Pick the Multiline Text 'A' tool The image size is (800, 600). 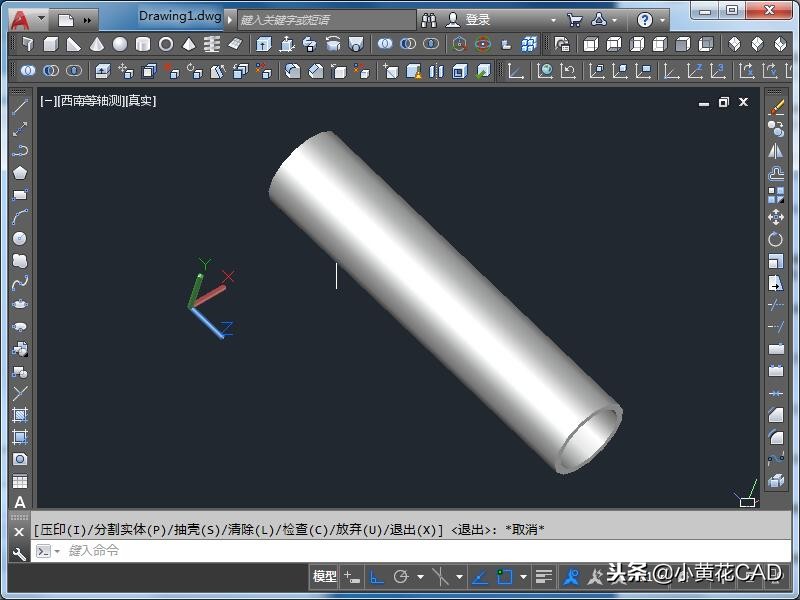point(19,502)
